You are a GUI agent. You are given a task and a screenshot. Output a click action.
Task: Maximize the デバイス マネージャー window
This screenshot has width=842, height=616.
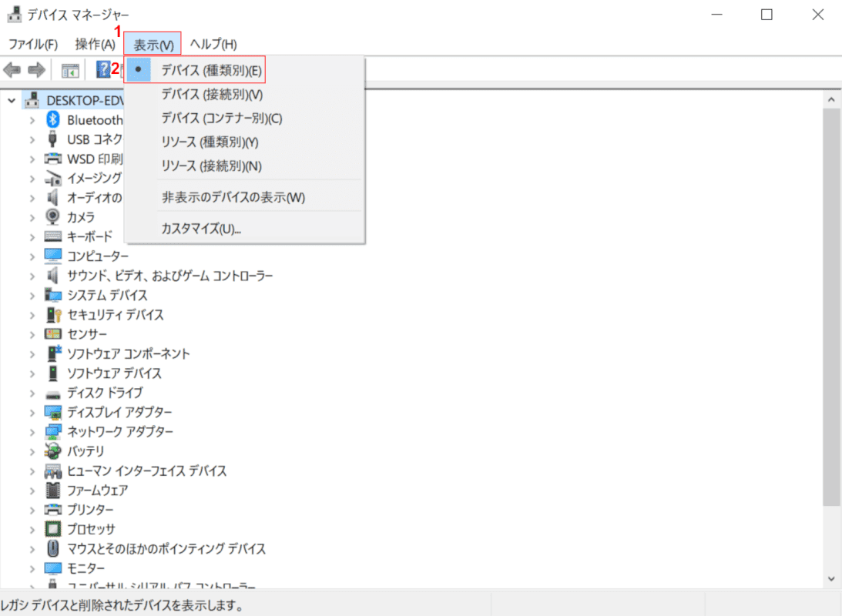767,15
